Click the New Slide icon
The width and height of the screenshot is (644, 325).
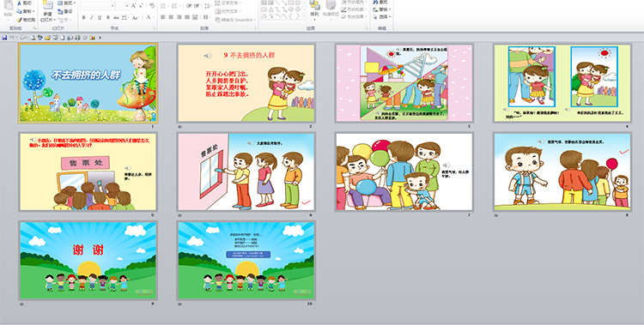(x=47, y=5)
